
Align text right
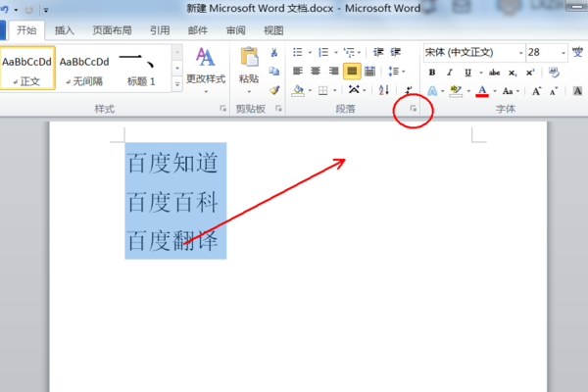(x=333, y=71)
